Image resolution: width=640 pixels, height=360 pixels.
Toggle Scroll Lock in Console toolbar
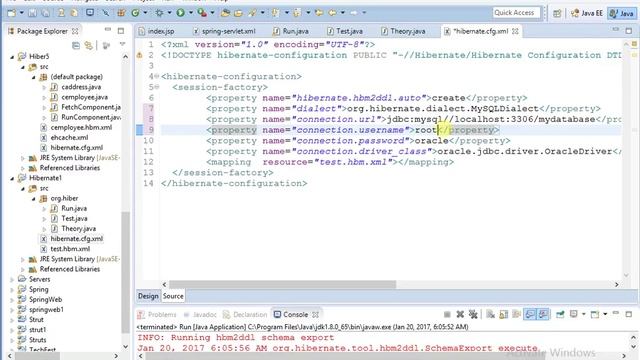(504, 314)
